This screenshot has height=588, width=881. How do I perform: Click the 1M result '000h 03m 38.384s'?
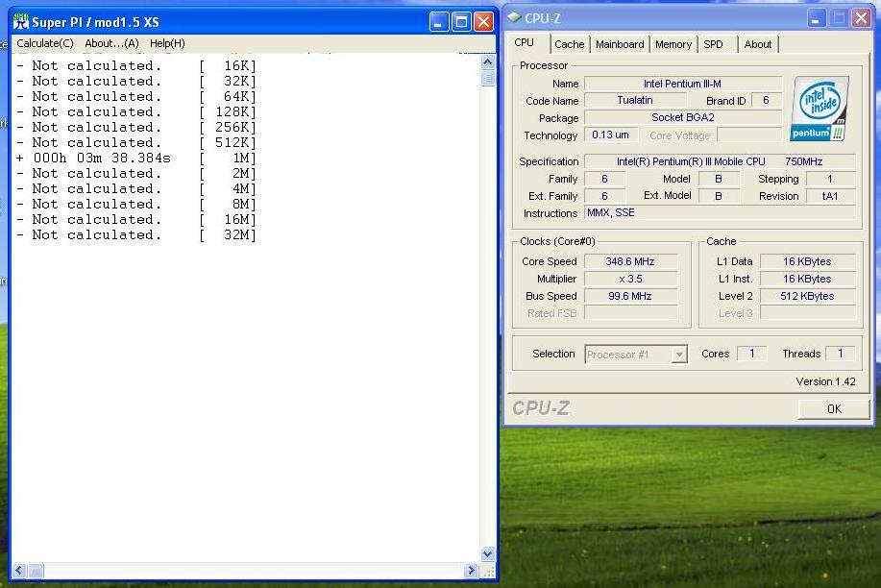click(102, 159)
